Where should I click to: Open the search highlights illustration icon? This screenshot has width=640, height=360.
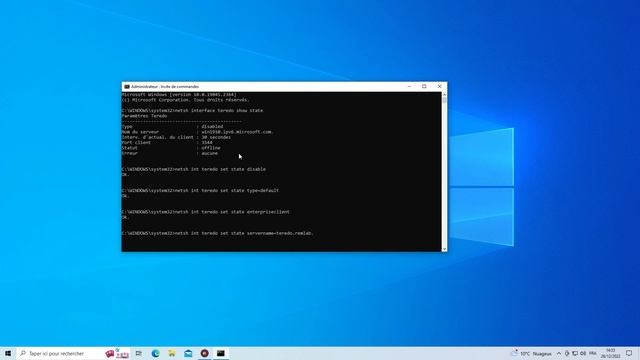click(x=117, y=353)
